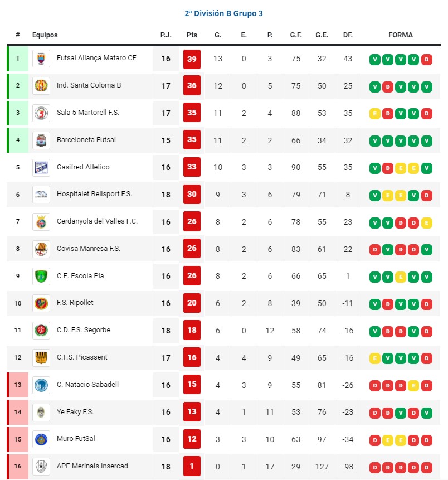The height and width of the screenshot is (480, 448).
Task: Select the Sala 5 Martorell F.S. badge
Action: point(41,113)
